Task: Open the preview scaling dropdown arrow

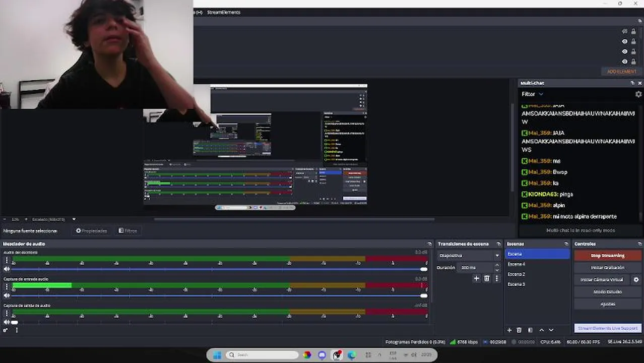Action: 74,219
